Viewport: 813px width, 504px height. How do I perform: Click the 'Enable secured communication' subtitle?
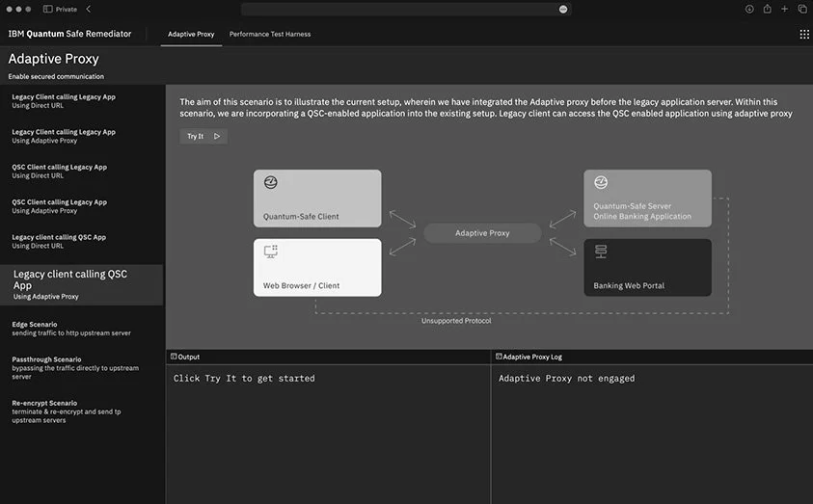click(x=56, y=76)
